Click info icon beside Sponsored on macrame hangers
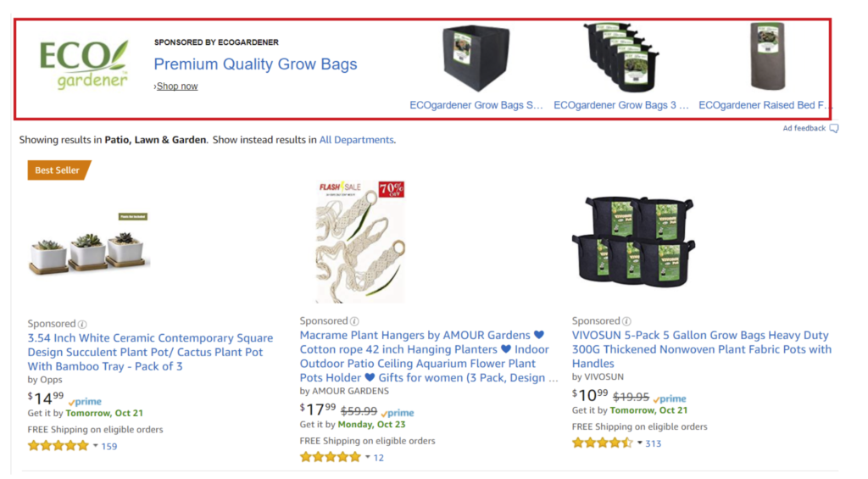This screenshot has height=479, width=868. [x=354, y=321]
